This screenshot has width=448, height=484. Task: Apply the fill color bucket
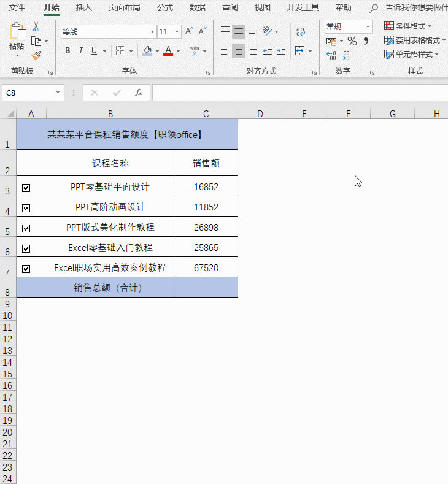(147, 51)
